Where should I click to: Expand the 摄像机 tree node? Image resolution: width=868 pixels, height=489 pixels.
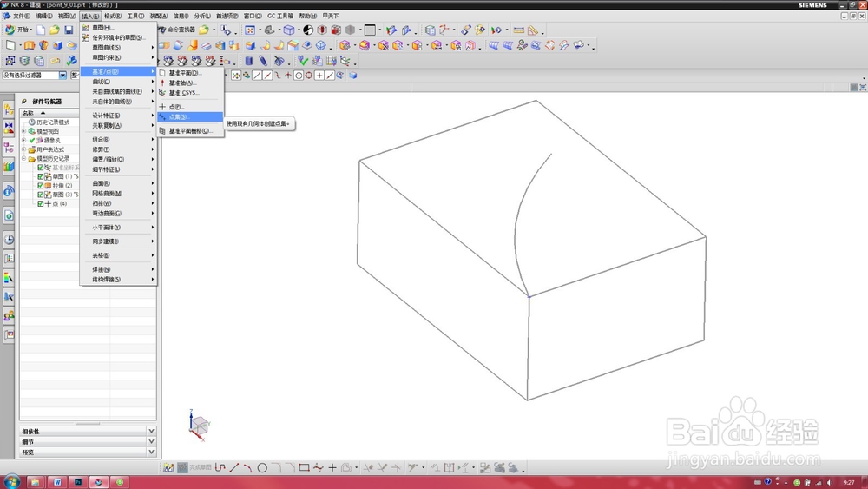tap(23, 140)
